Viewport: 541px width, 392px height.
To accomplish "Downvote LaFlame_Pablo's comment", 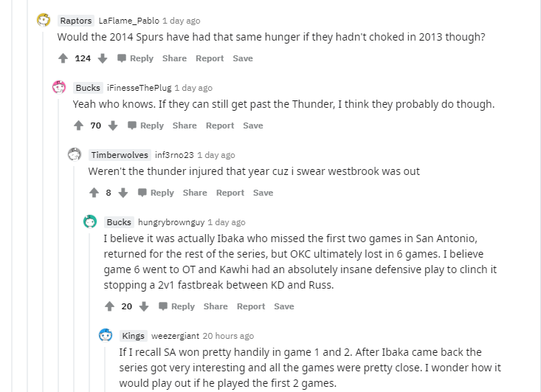I will point(103,58).
